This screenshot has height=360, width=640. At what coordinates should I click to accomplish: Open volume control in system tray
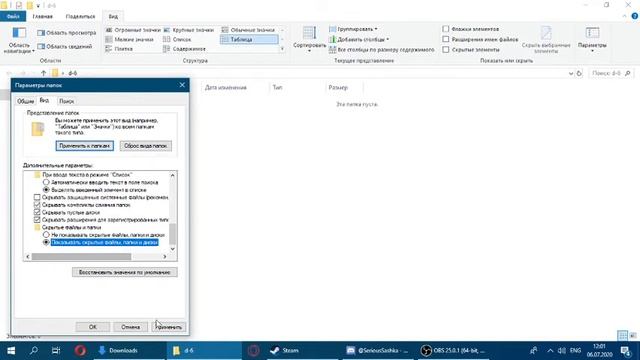click(562, 351)
